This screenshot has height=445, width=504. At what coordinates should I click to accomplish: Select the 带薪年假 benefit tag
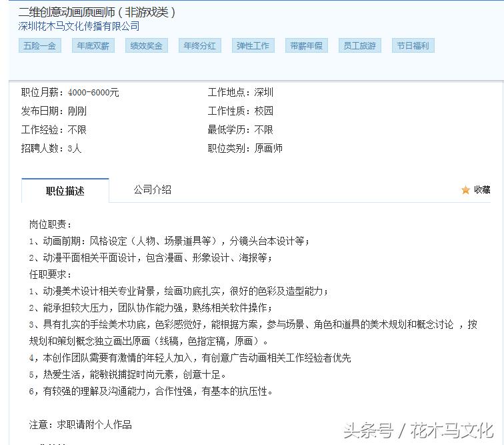pos(307,45)
